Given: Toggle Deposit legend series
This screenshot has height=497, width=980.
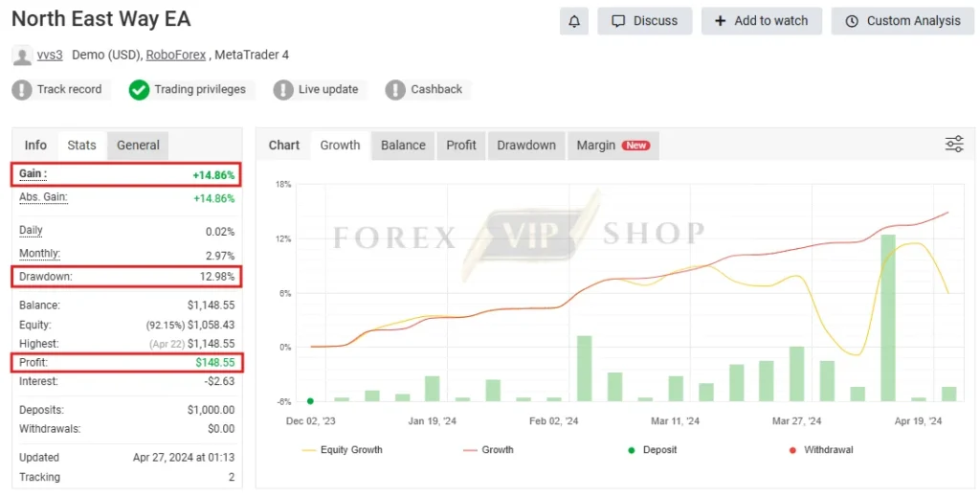Looking at the screenshot, I should click(x=653, y=449).
